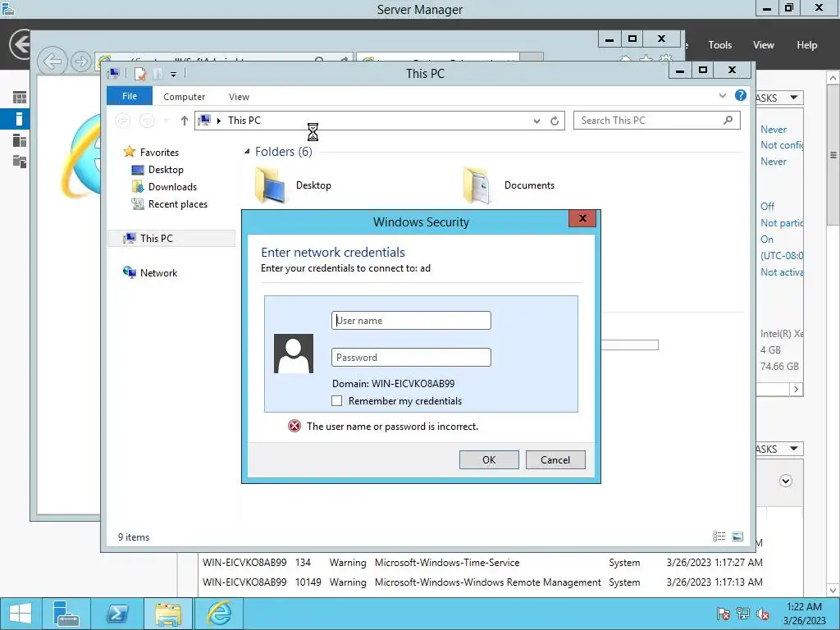Go up one folder level arrow
Image resolution: width=840 pixels, height=630 pixels.
185,121
